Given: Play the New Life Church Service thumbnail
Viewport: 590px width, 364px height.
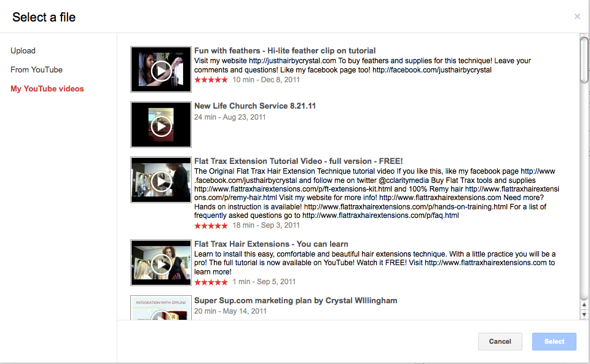Looking at the screenshot, I should (160, 125).
